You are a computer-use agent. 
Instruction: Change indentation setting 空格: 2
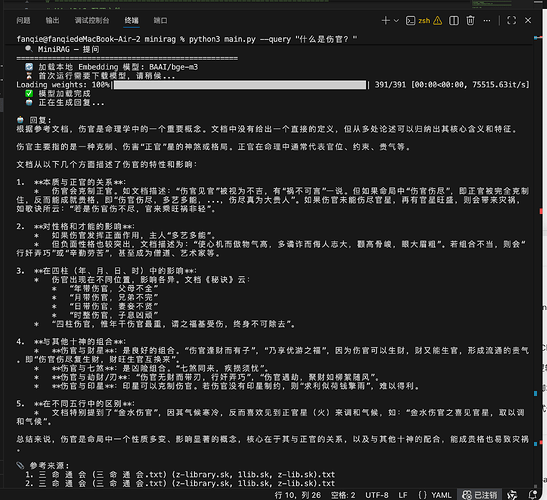pyautogui.click(x=343, y=495)
